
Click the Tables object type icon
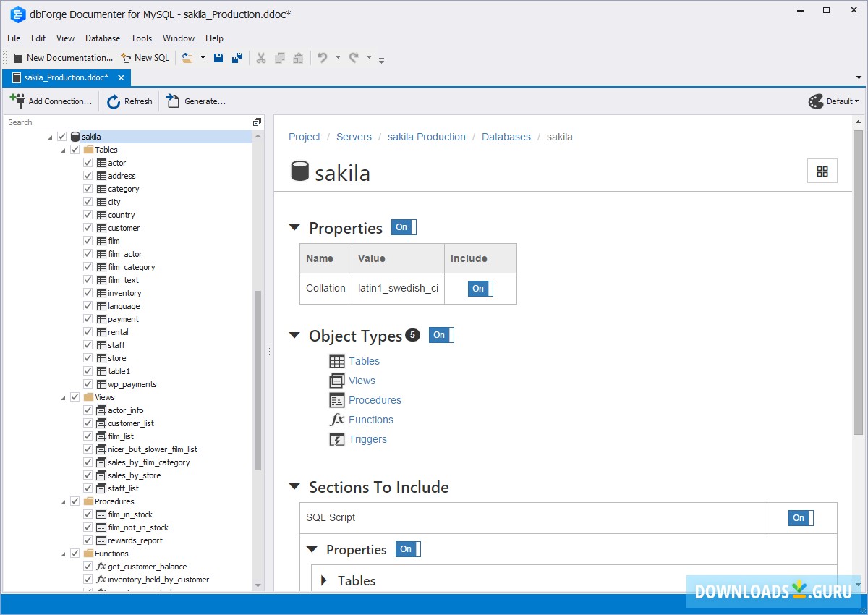[x=337, y=361]
